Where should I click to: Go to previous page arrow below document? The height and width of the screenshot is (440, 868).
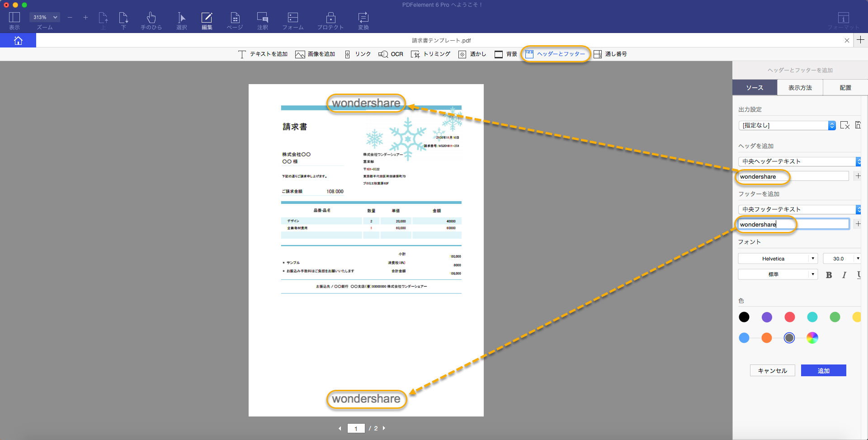click(x=340, y=428)
